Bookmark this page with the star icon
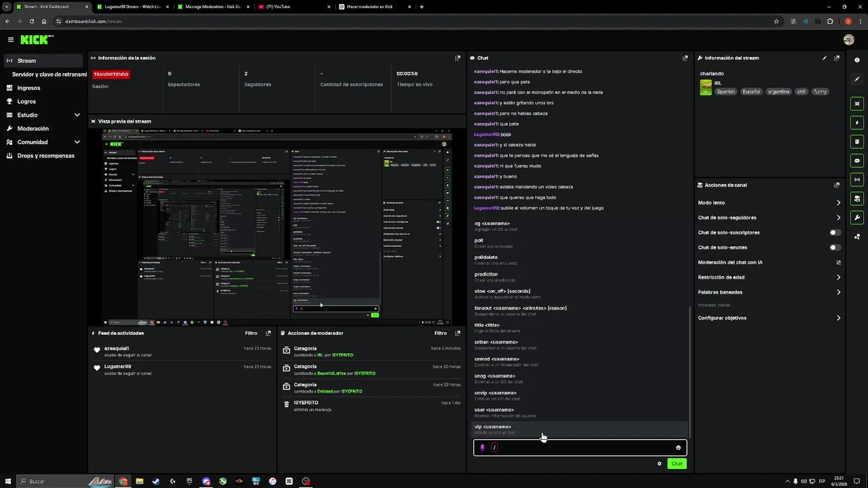This screenshot has height=488, width=868. coord(776,21)
